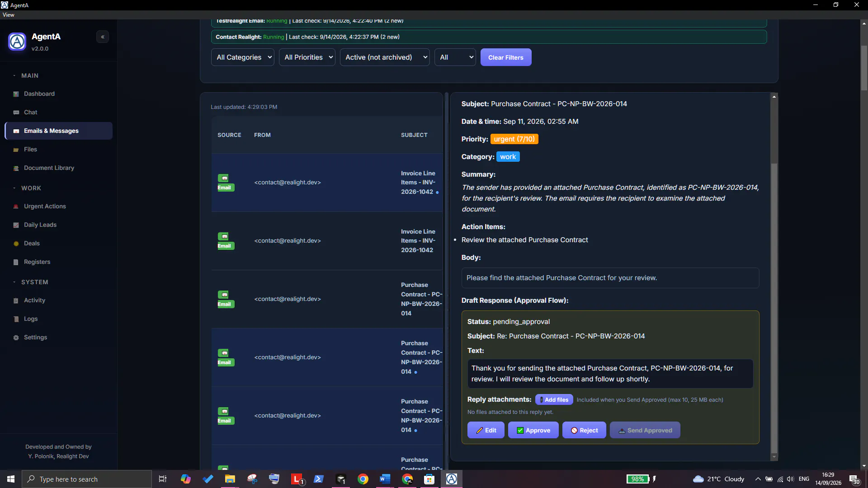Image resolution: width=868 pixels, height=488 pixels.
Task: Click the Logs icon in sidebar
Action: [x=16, y=319]
